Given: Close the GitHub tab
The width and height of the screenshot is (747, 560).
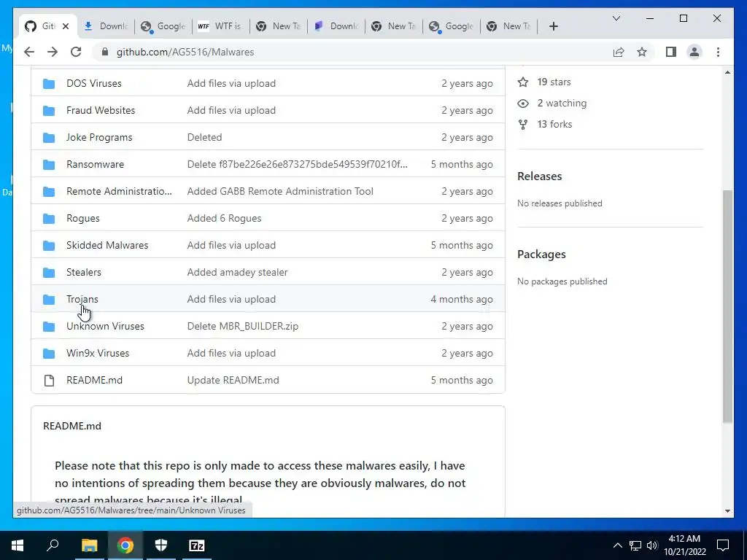Looking at the screenshot, I should pos(66,26).
